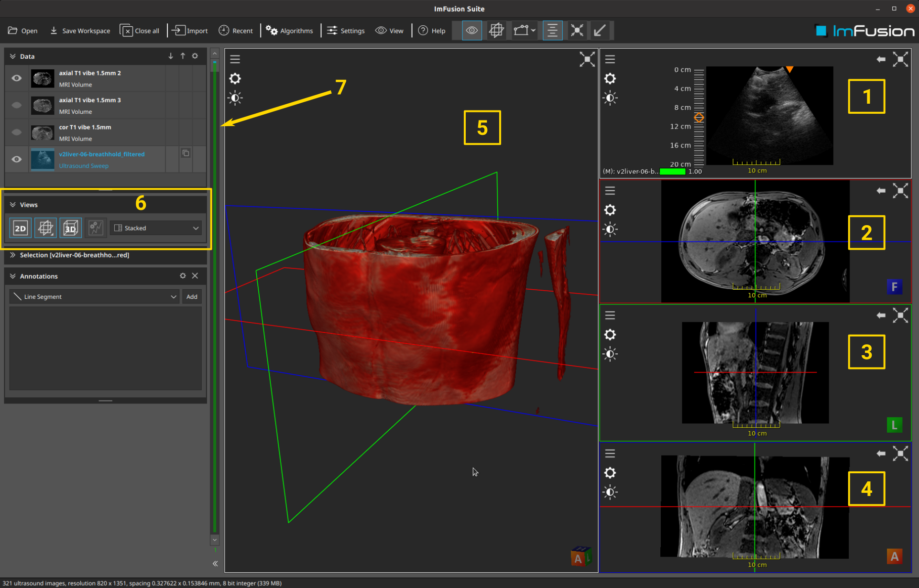
Task: Close the Annotations panel
Action: (195, 276)
